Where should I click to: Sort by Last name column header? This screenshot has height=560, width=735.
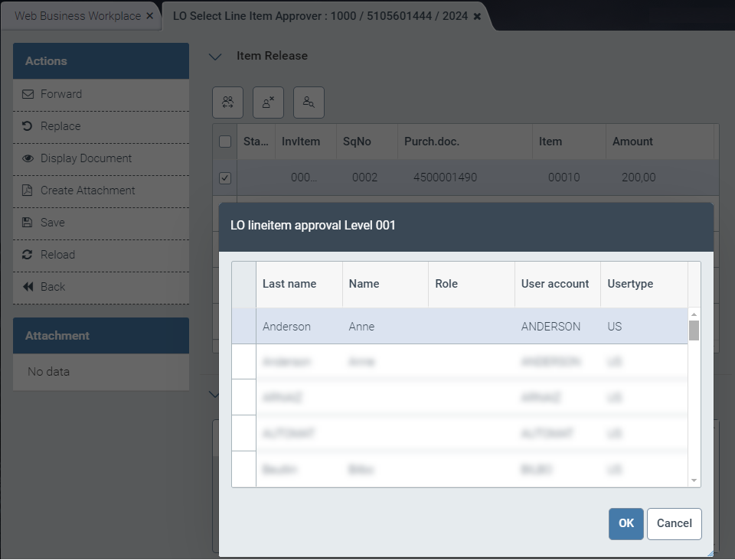click(289, 284)
